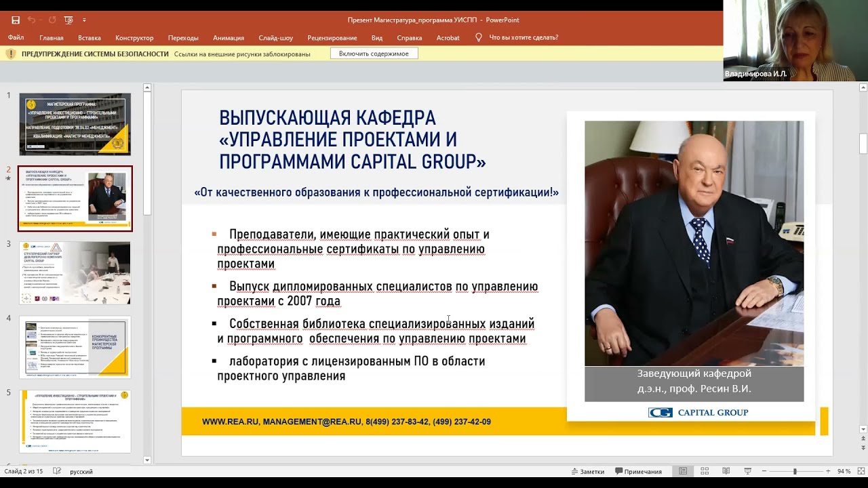Screen dimensions: 868x488
Task: Open the Анимация ribbon tab
Action: click(229, 37)
